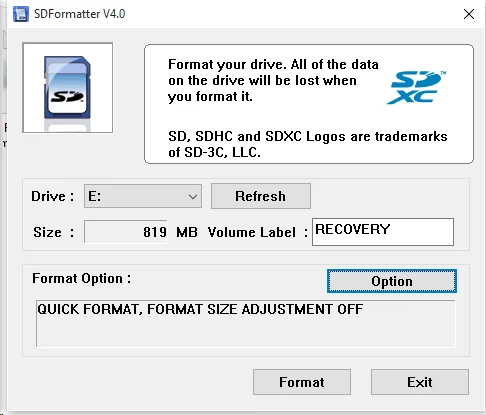The height and width of the screenshot is (415, 486).
Task: Click the SDFormatter V4.0 title text
Action: 80,14
